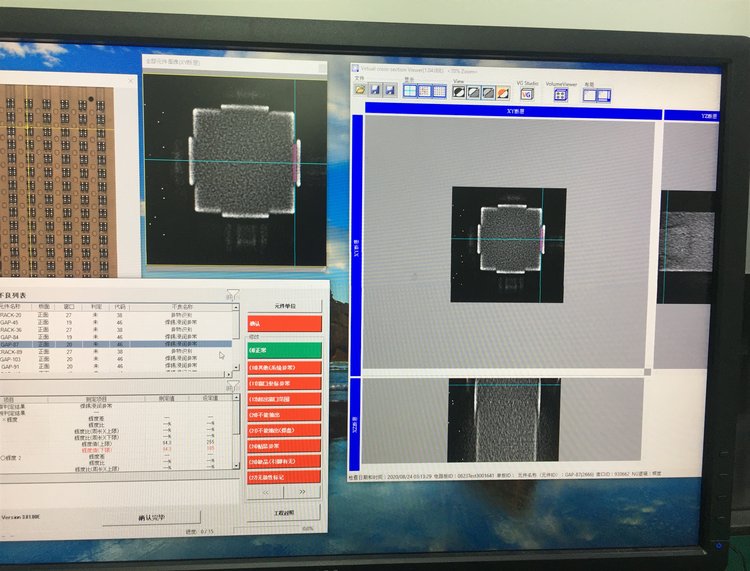Screen dimensions: 750x571
Task: Select the CRACK-89 defect row
Action: point(116,351)
